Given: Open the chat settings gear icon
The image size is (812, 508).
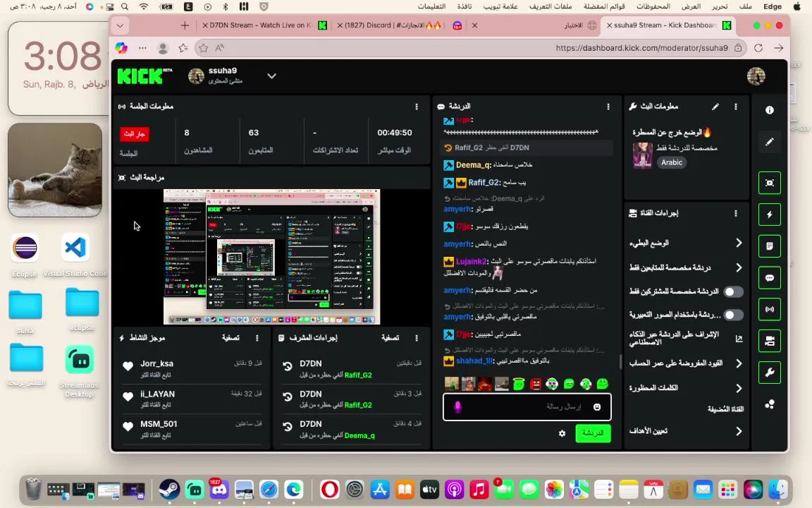Looking at the screenshot, I should pos(562,433).
